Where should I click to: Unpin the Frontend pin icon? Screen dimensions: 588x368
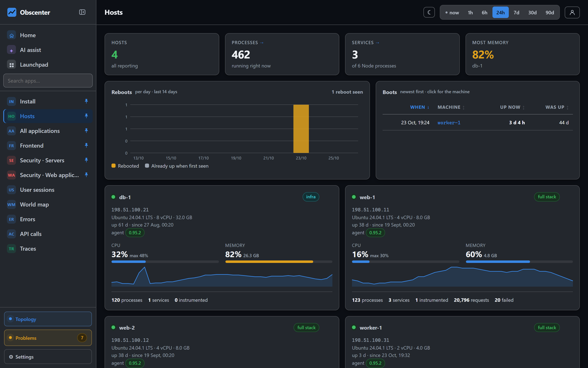click(x=86, y=145)
